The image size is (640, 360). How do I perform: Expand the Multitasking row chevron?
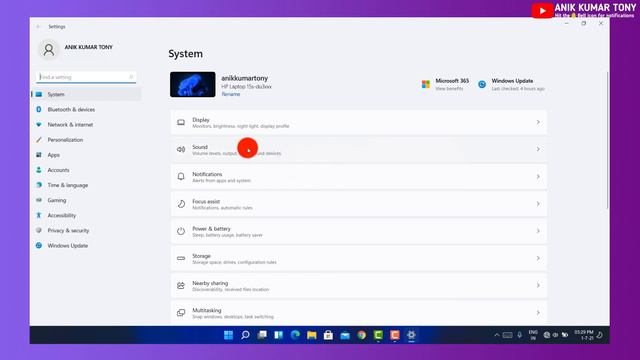point(538,313)
